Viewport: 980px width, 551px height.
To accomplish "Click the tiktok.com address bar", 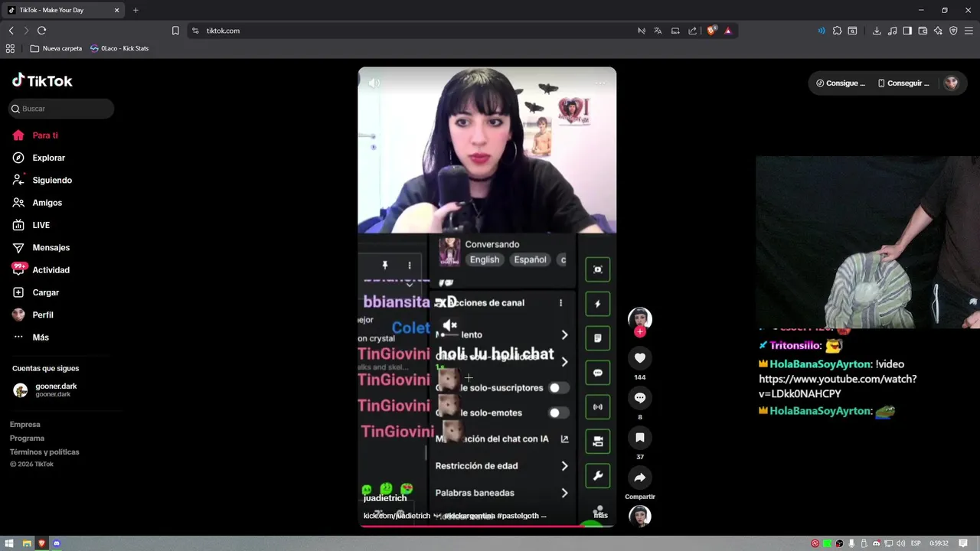I will pyautogui.click(x=413, y=31).
